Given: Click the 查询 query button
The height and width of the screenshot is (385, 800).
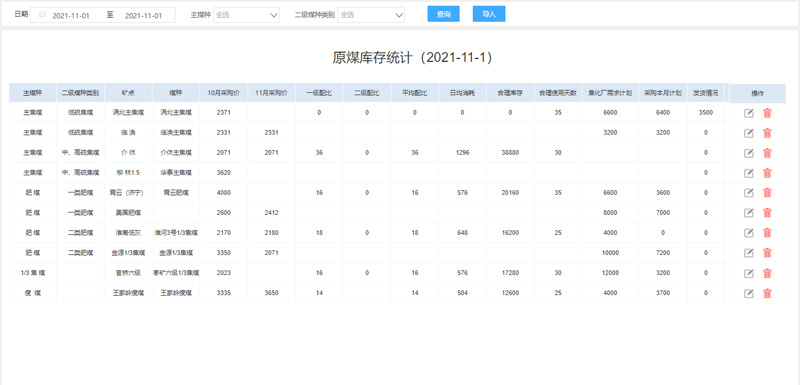Looking at the screenshot, I should (x=443, y=14).
